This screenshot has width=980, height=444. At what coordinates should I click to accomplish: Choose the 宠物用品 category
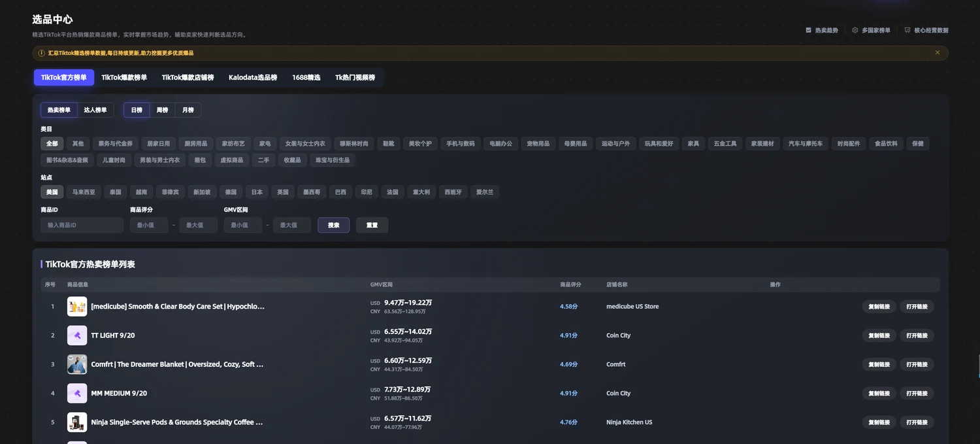538,144
